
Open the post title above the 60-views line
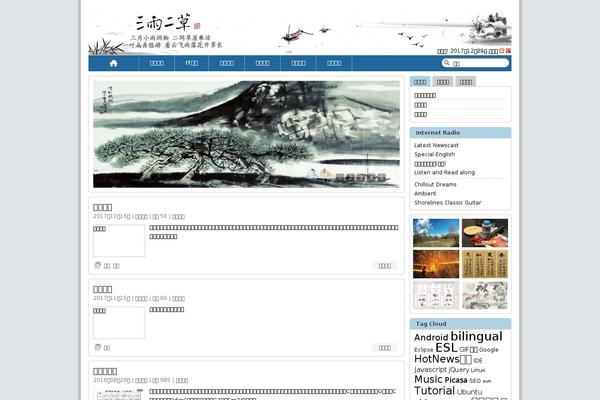pos(103,289)
